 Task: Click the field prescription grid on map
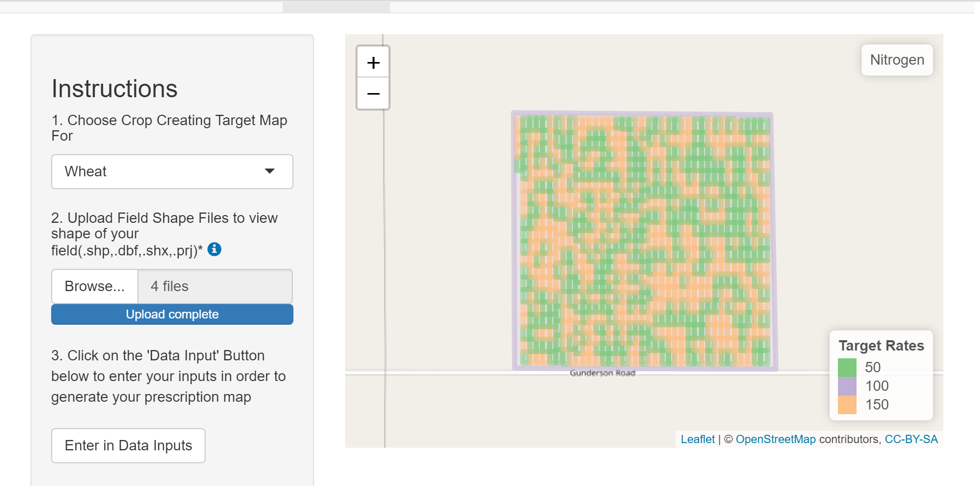644,240
